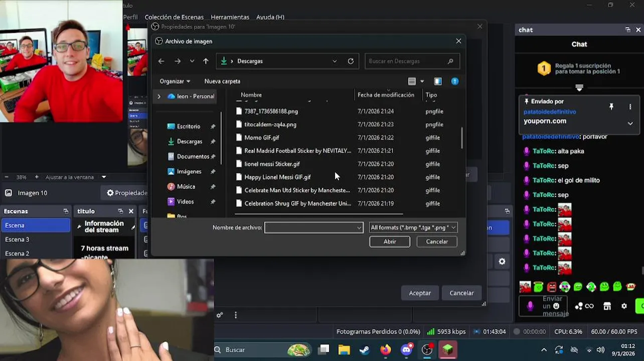This screenshot has width=644, height=361.
Task: Pop out the chat dock
Action: [x=627, y=30]
